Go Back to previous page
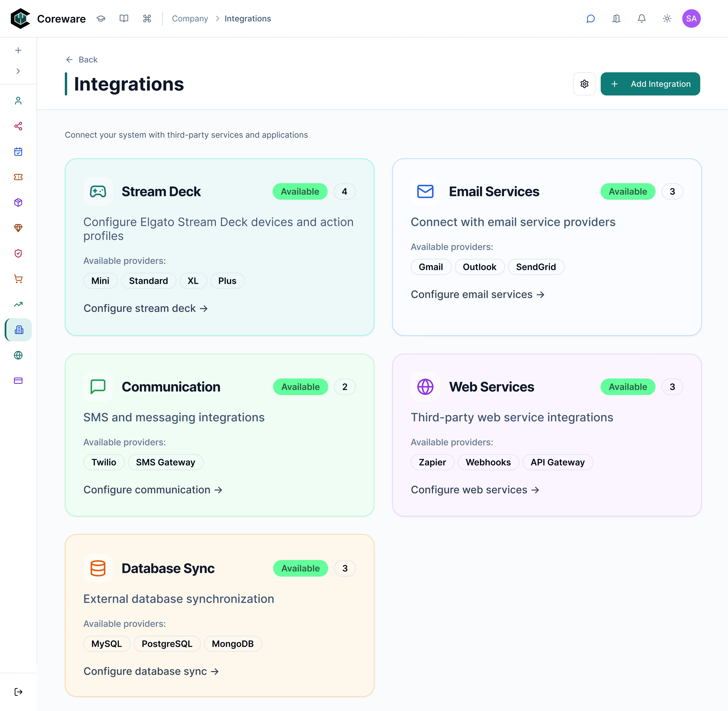 81,60
